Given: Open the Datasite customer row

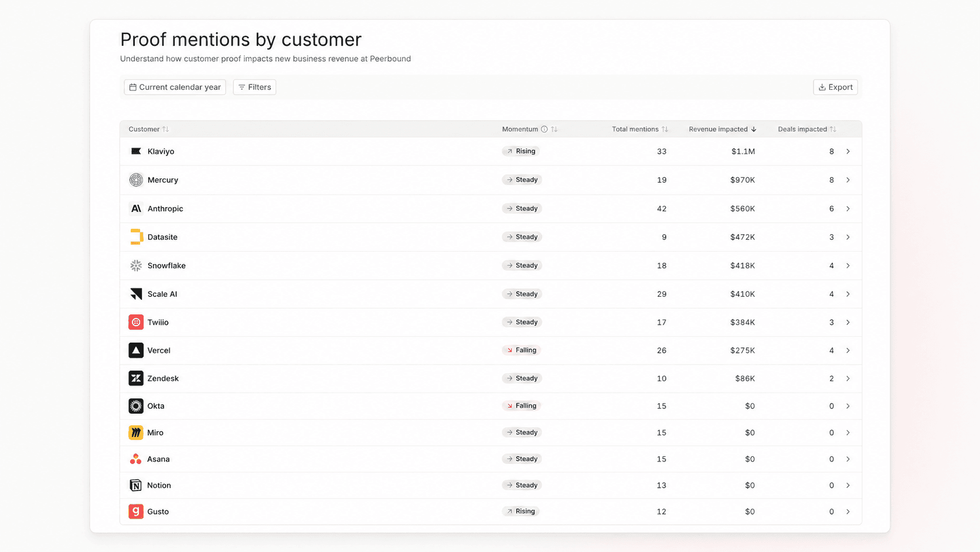Looking at the screenshot, I should pyautogui.click(x=491, y=237).
